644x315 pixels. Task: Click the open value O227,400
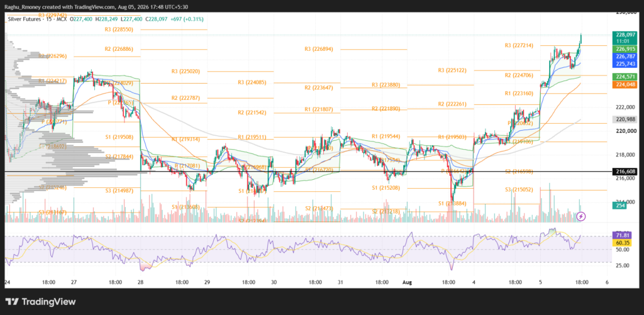tap(82, 19)
